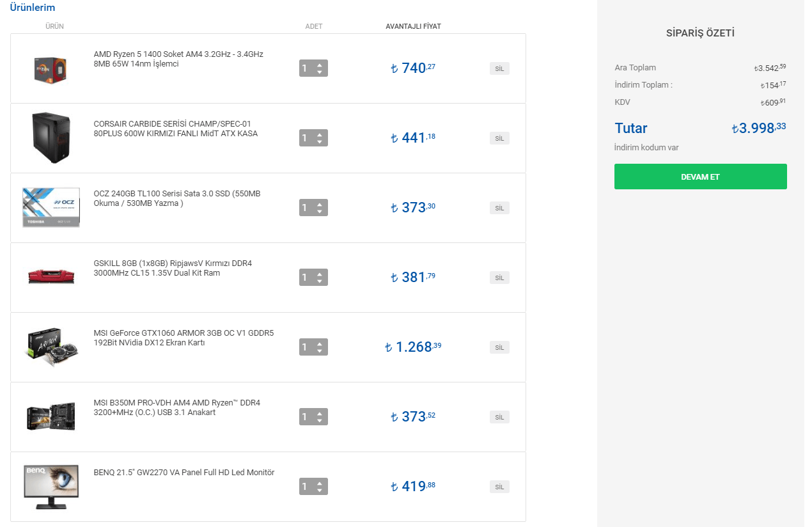
Task: Click the MSI B350M motherboard thumbnail
Action: (x=51, y=416)
